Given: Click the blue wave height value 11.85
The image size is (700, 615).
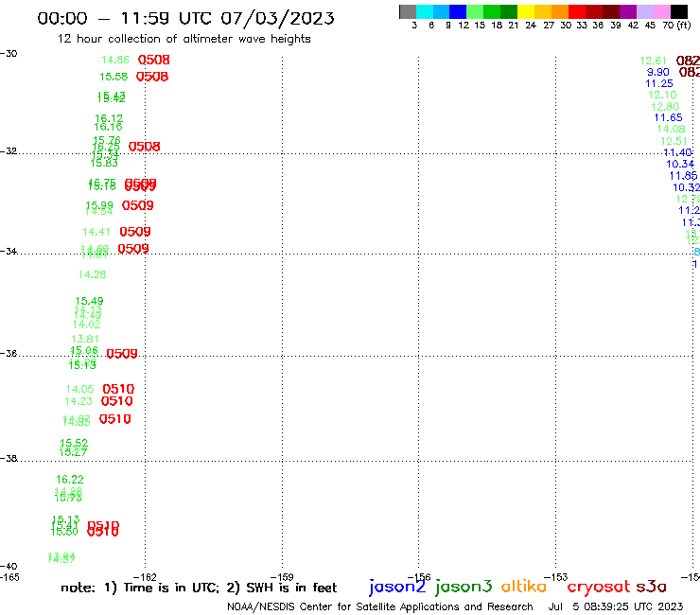Looking at the screenshot, I should click(x=683, y=176).
